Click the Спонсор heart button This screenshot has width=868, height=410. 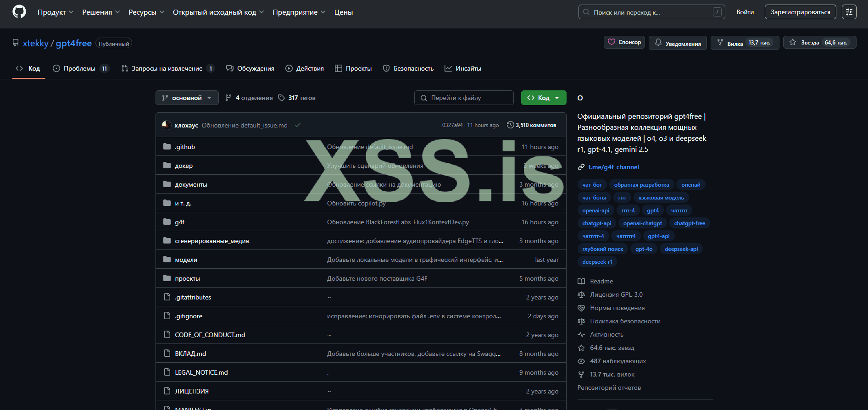624,42
